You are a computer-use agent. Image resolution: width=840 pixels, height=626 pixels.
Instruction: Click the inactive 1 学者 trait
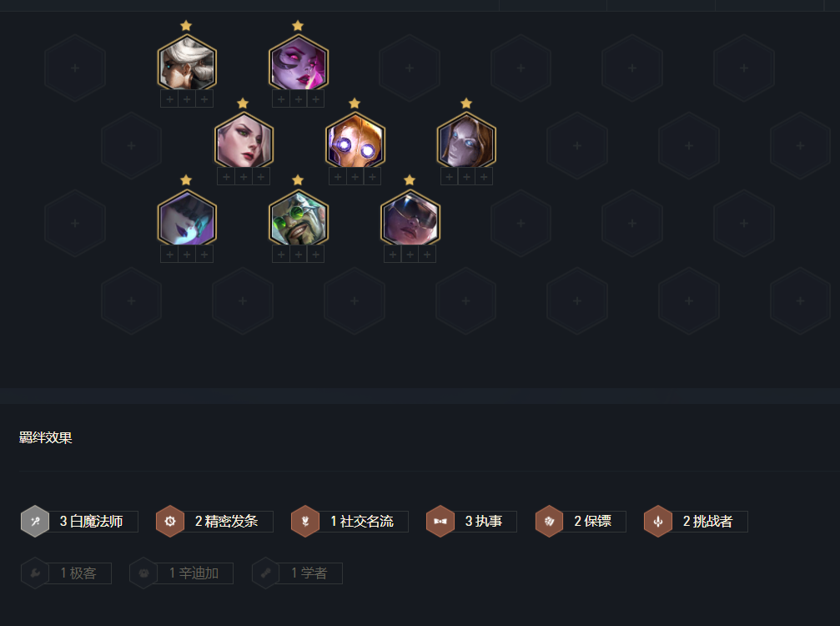pyautogui.click(x=297, y=573)
